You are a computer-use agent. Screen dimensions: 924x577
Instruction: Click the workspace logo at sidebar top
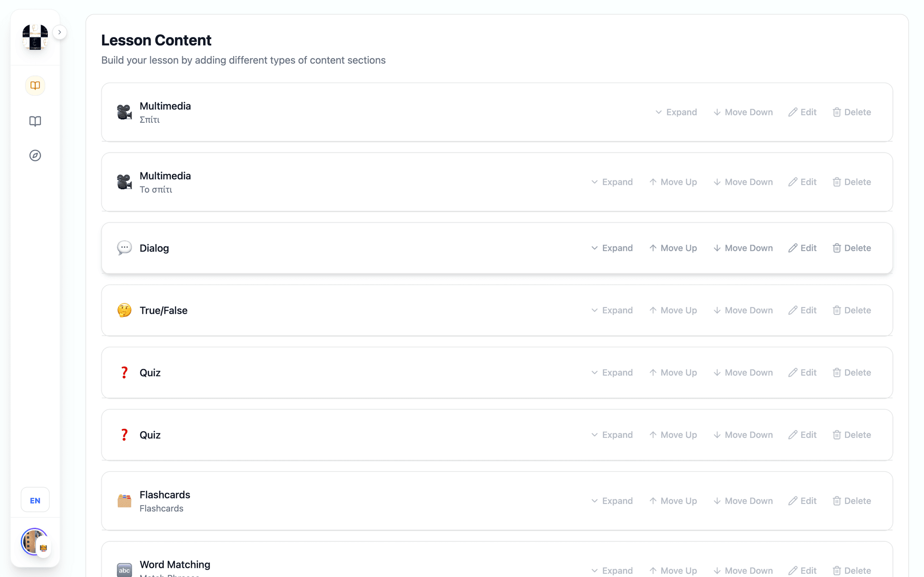35,37
